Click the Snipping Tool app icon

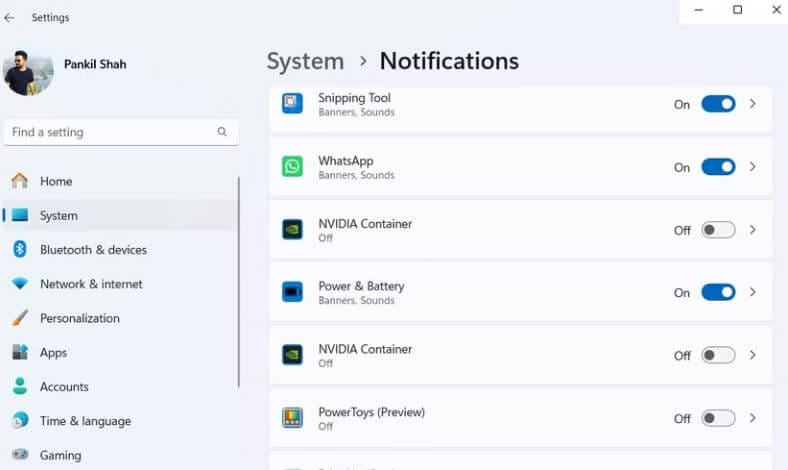click(292, 104)
